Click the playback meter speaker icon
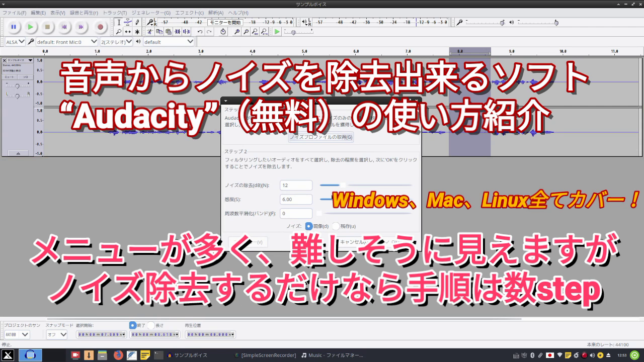 pos(304,22)
